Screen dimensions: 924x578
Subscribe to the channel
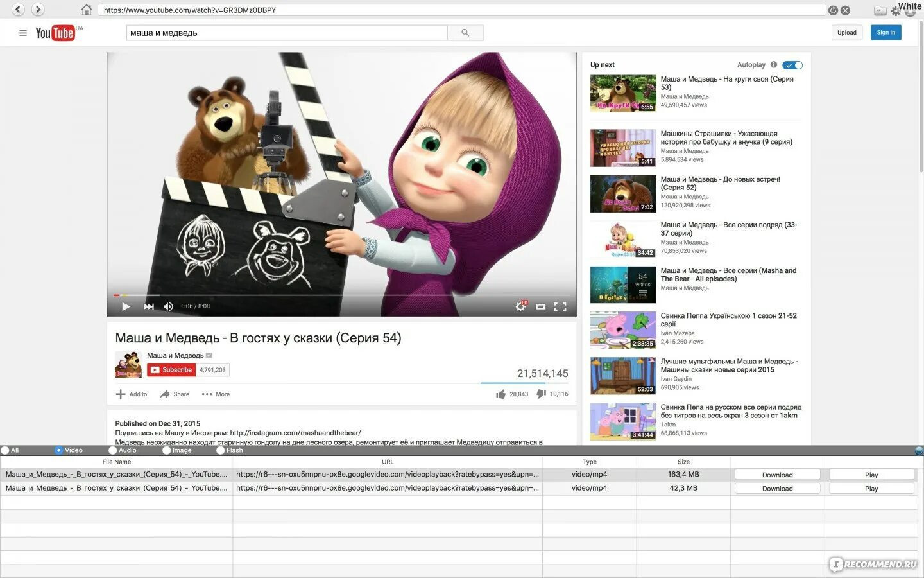click(x=171, y=370)
